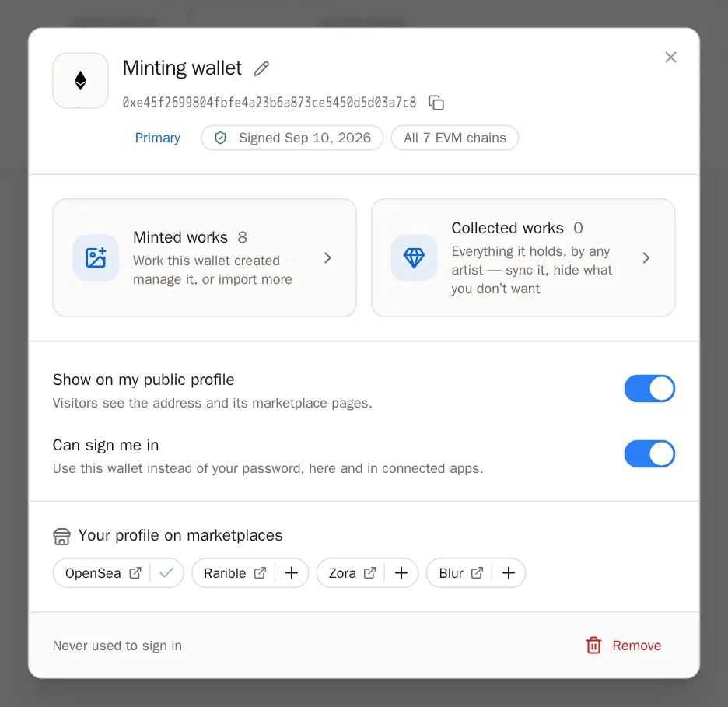The image size is (728, 707).
Task: Open All 7 EVM chains pill
Action: (x=455, y=138)
